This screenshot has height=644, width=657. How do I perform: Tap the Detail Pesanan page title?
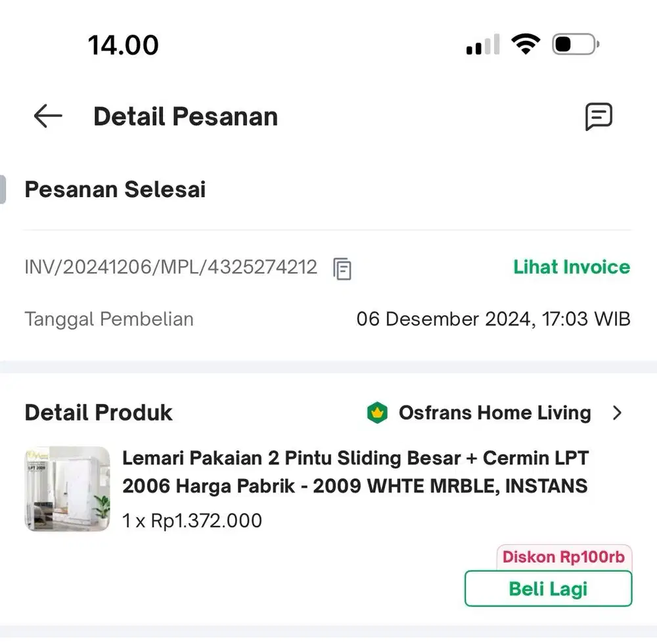coord(185,117)
